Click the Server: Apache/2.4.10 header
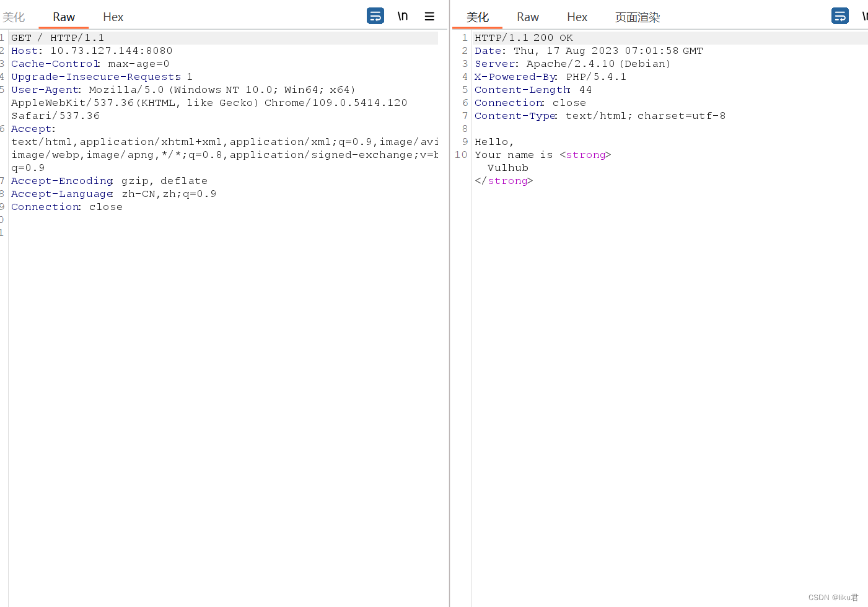Image resolution: width=868 pixels, height=607 pixels. [572, 64]
